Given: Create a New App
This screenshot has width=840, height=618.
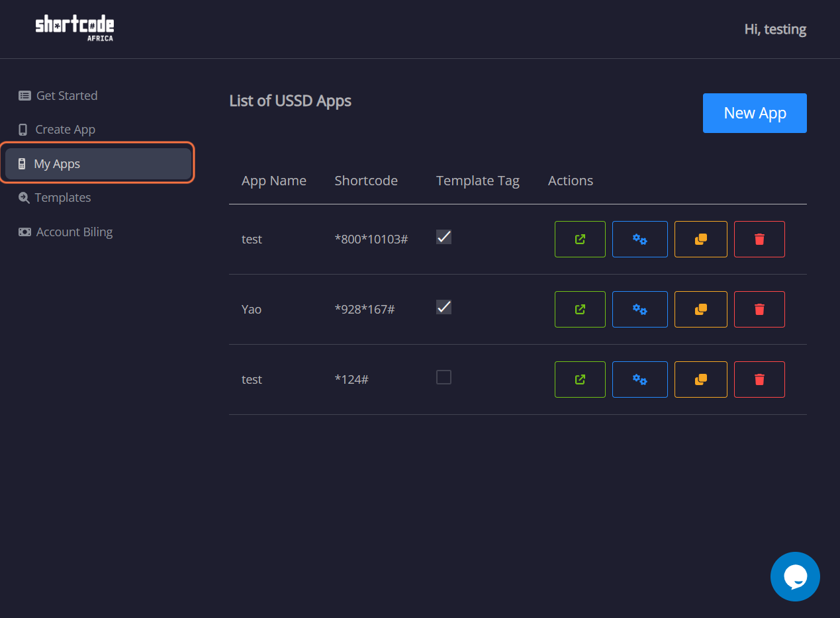Looking at the screenshot, I should (x=755, y=113).
